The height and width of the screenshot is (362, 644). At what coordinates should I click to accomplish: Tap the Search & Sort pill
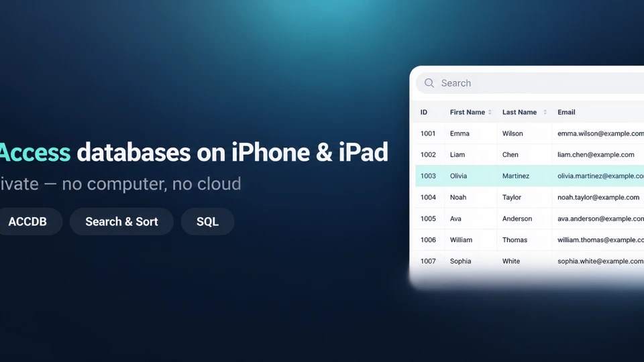click(x=121, y=222)
